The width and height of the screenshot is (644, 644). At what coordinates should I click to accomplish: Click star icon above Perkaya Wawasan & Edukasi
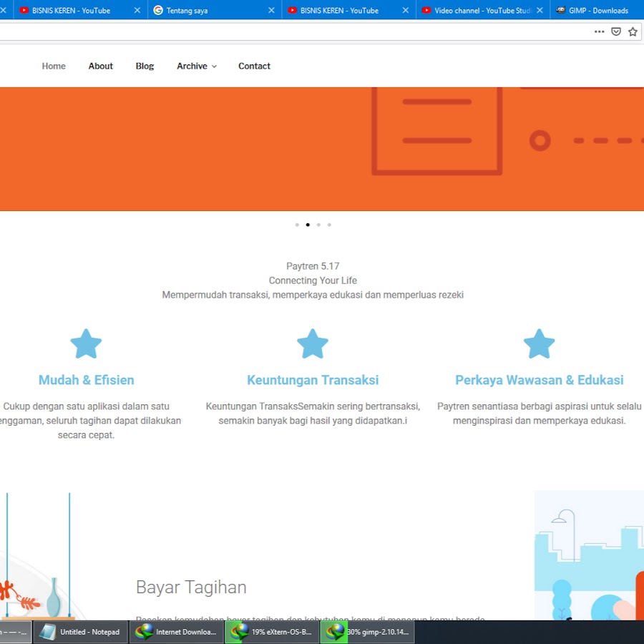coord(540,343)
